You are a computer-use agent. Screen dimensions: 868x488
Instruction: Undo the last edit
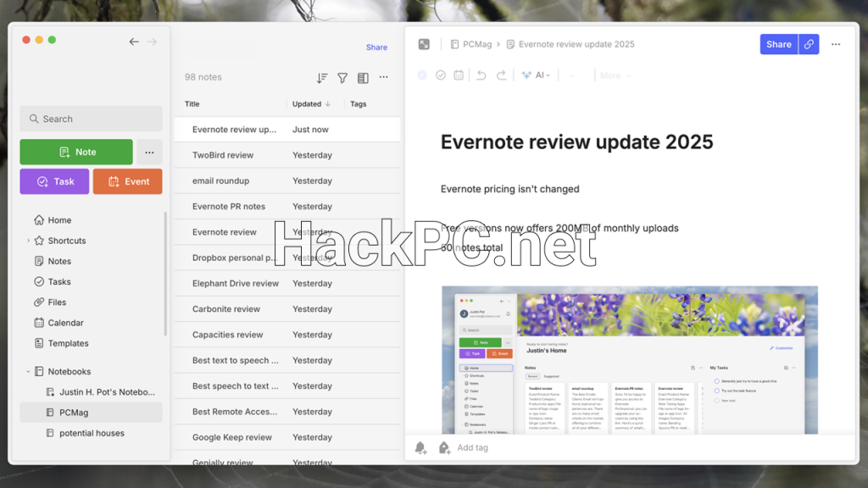pos(481,75)
